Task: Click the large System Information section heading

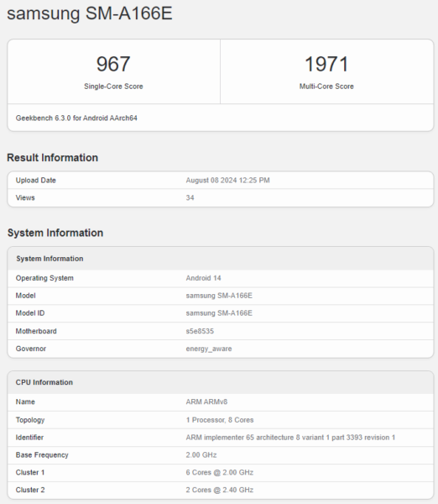Action: pos(55,233)
